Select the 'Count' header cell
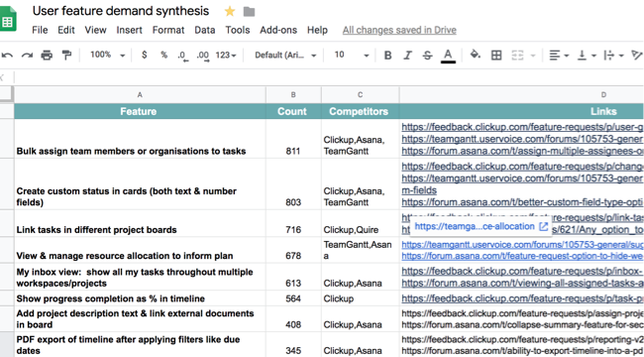Screen dimensions: 644x357 coord(293,111)
